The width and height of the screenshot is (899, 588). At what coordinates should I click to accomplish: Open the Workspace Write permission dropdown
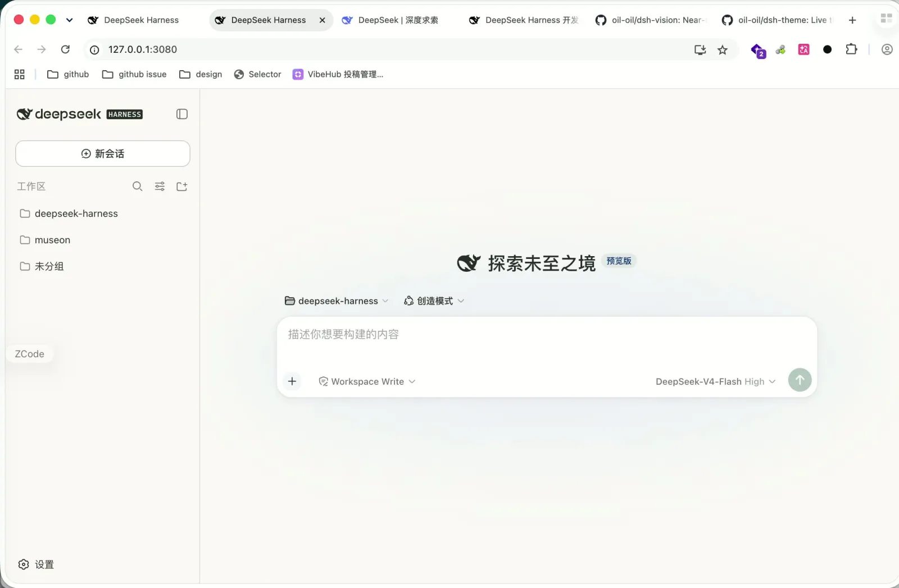367,381
